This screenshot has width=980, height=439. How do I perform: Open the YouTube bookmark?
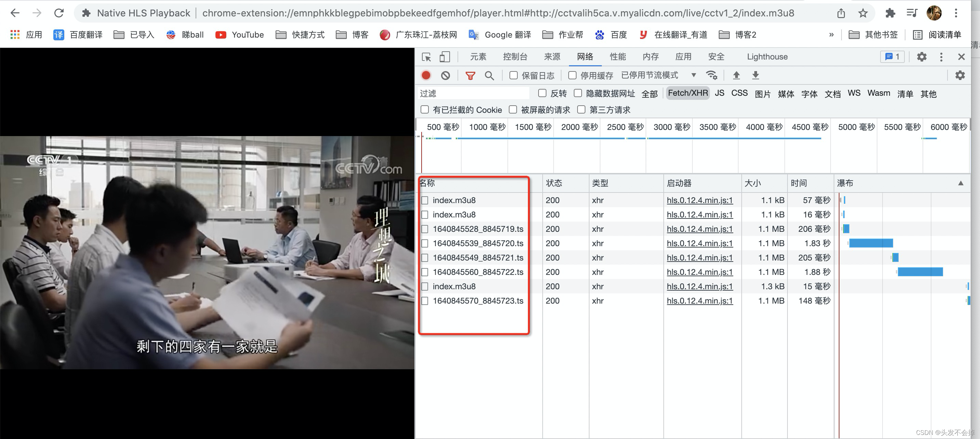coord(240,35)
